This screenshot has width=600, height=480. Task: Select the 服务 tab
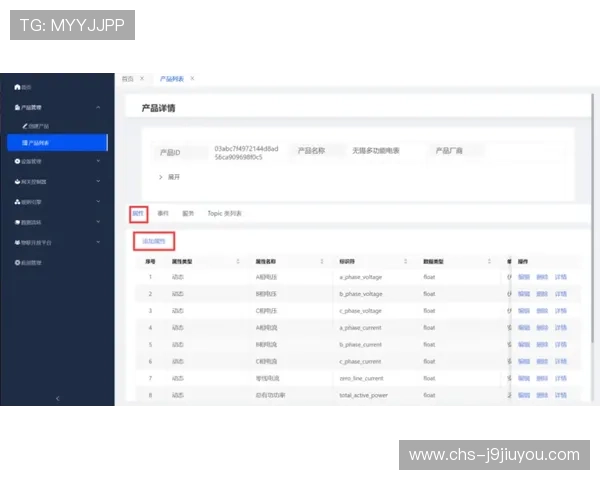(188, 214)
